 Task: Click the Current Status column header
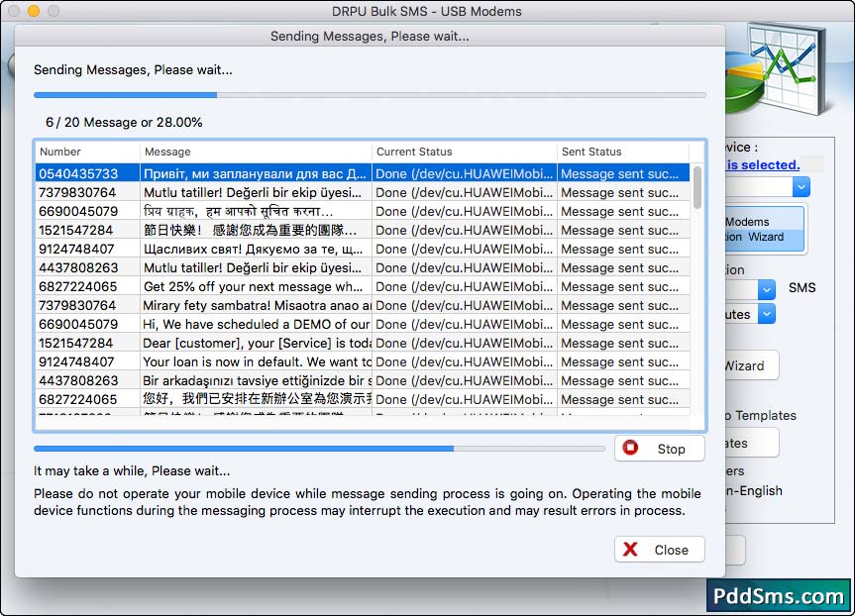coord(465,152)
